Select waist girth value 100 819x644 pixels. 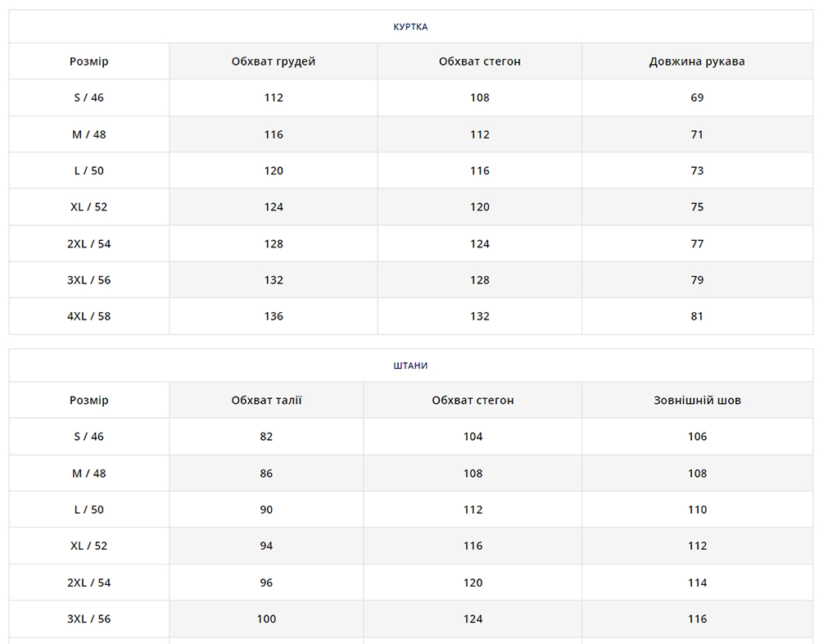point(266,619)
